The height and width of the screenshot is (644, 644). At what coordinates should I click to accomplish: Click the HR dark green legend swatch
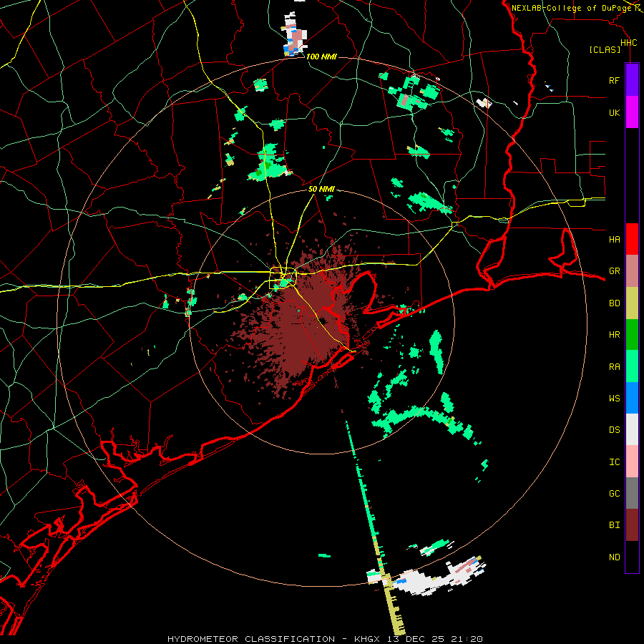click(632, 335)
